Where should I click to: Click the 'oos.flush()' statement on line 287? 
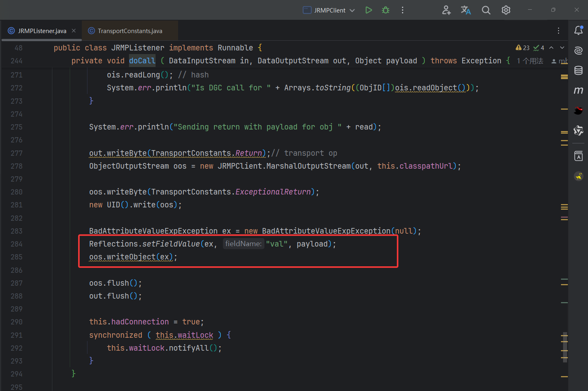[x=115, y=283]
